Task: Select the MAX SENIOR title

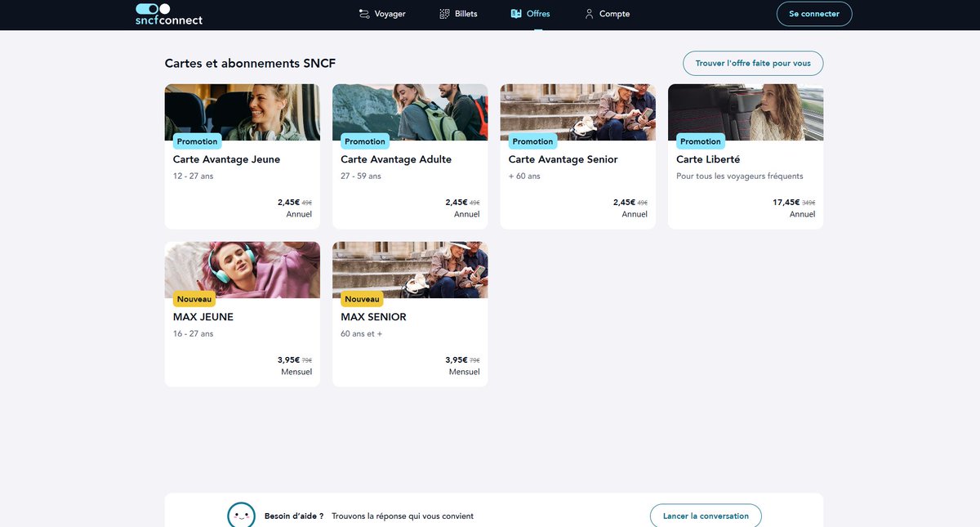Action: coord(373,317)
